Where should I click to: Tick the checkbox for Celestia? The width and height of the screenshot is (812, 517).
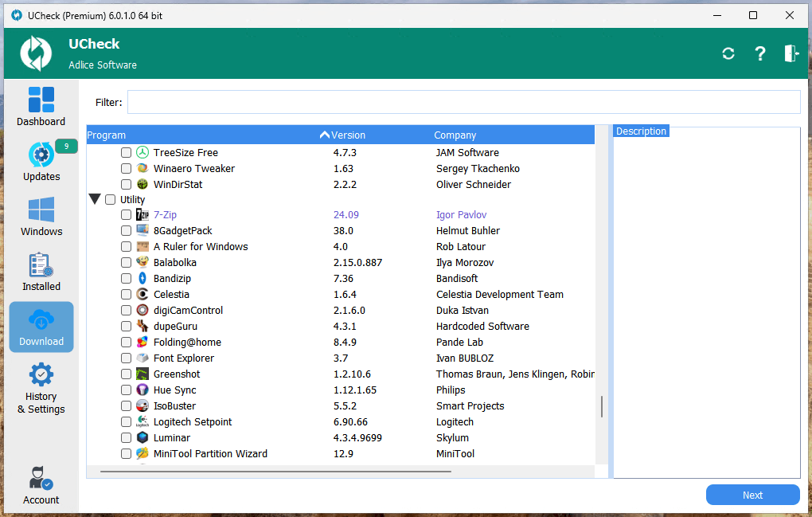(x=126, y=295)
